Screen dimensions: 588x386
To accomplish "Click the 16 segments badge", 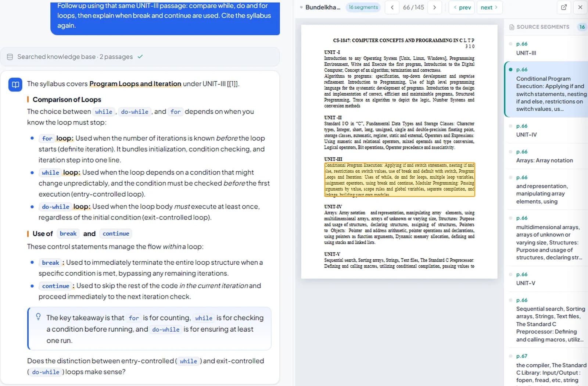I will 363,7.
